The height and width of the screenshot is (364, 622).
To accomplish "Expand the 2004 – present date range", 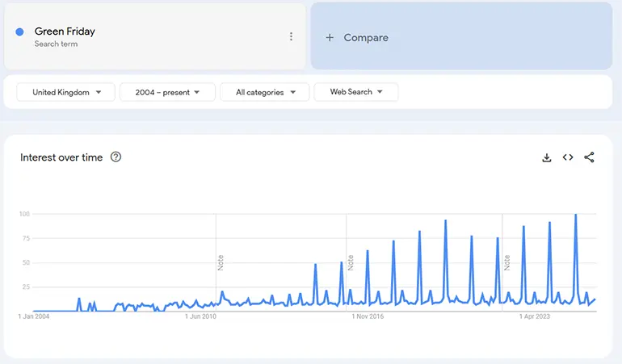I will [x=167, y=92].
